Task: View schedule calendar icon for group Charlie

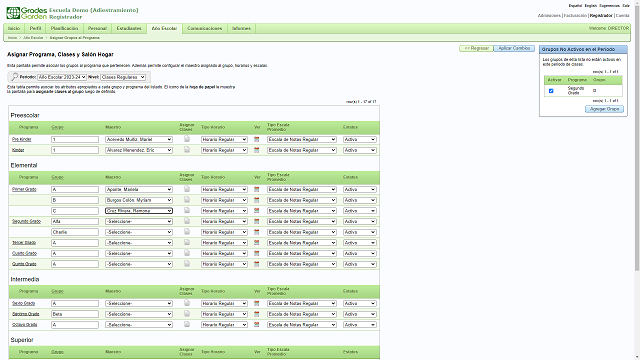Action: coord(256,231)
